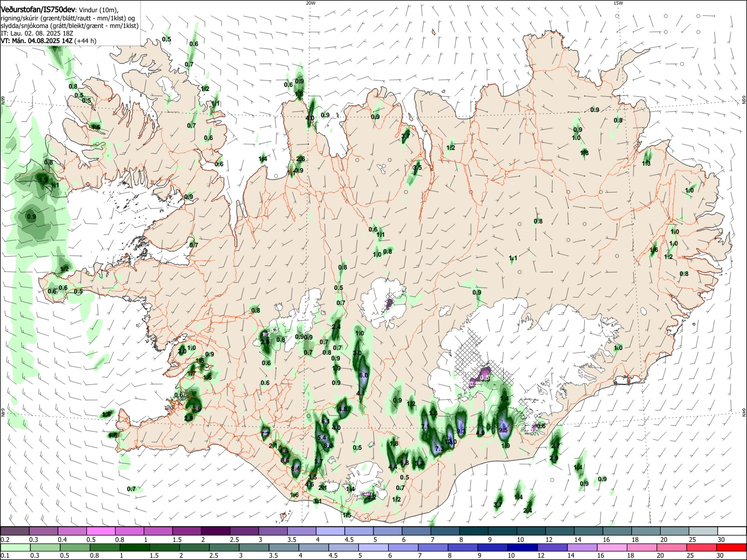The width and height of the screenshot is (747, 560).
Task: Pick the top-row white swatch after 30
Action: 731,531
